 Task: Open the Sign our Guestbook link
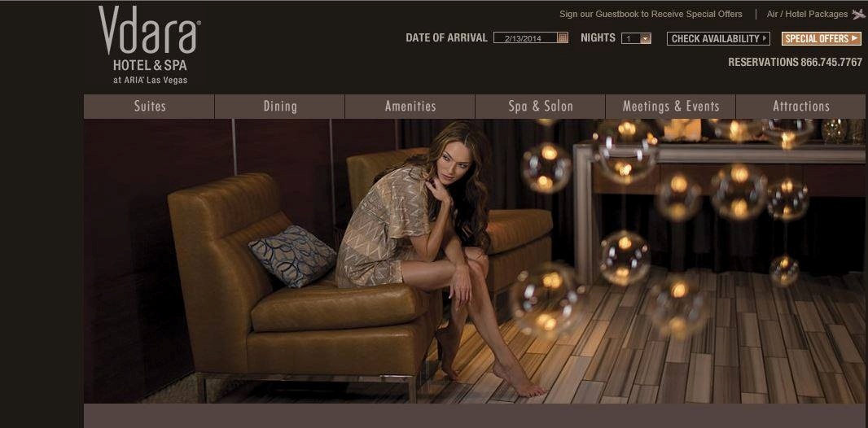[x=651, y=14]
